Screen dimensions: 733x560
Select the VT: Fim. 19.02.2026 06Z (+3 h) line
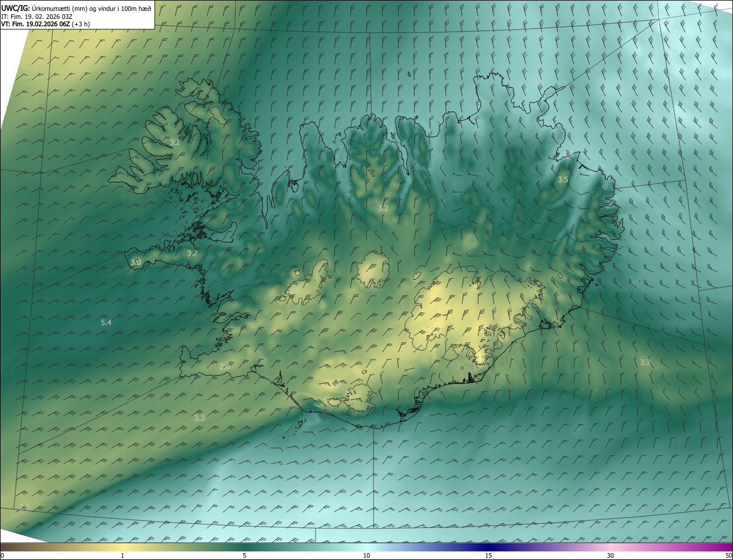pyautogui.click(x=45, y=24)
